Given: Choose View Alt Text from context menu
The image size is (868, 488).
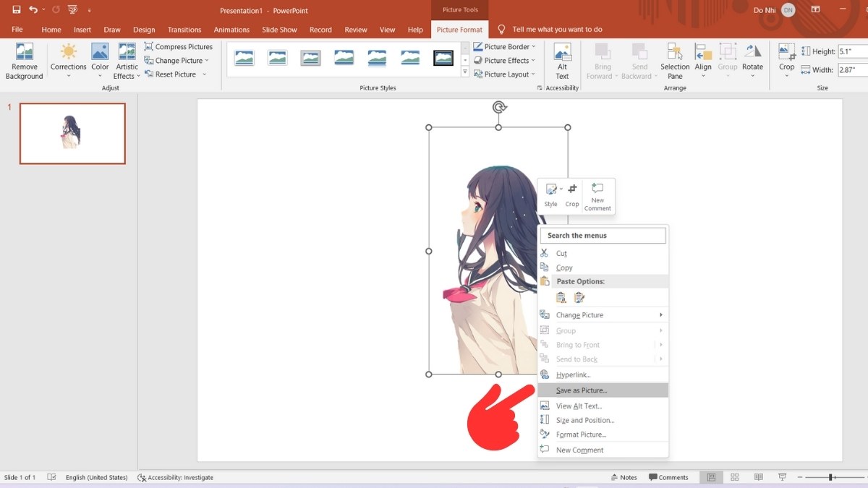Looking at the screenshot, I should (x=603, y=406).
